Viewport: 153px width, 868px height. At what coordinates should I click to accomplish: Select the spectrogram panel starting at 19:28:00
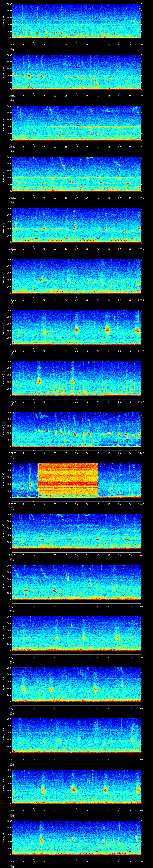pyautogui.click(x=77, y=736)
